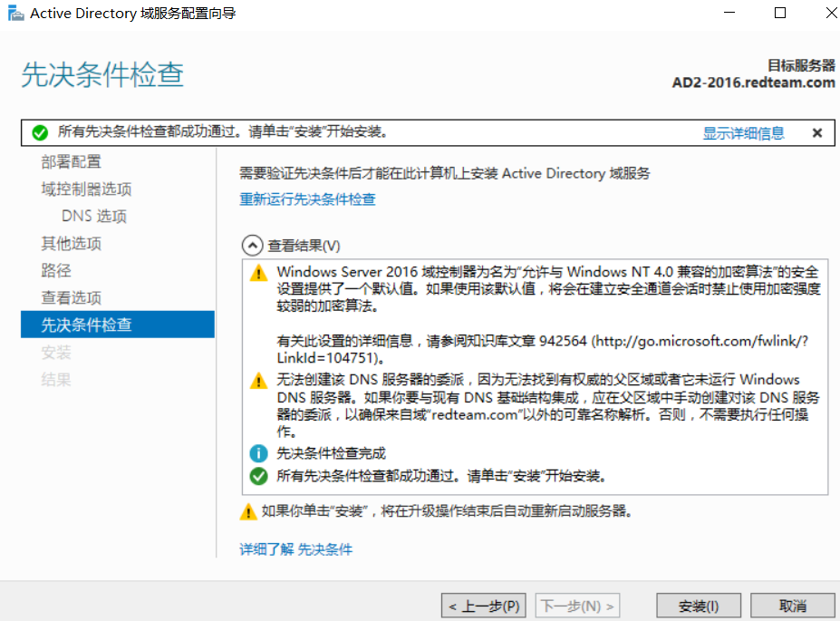
Task: Click the Windows Server 2016 warning message text
Action: pos(548,289)
